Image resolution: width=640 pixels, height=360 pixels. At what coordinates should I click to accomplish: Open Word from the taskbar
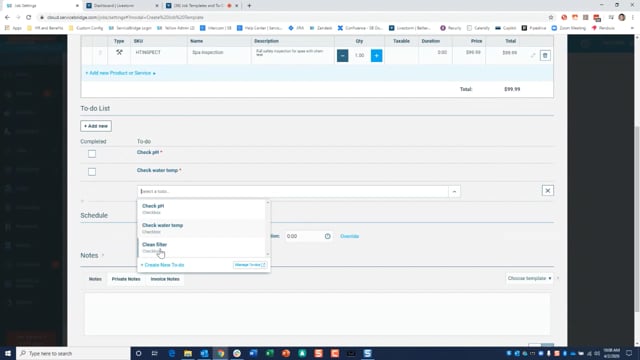click(x=253, y=353)
